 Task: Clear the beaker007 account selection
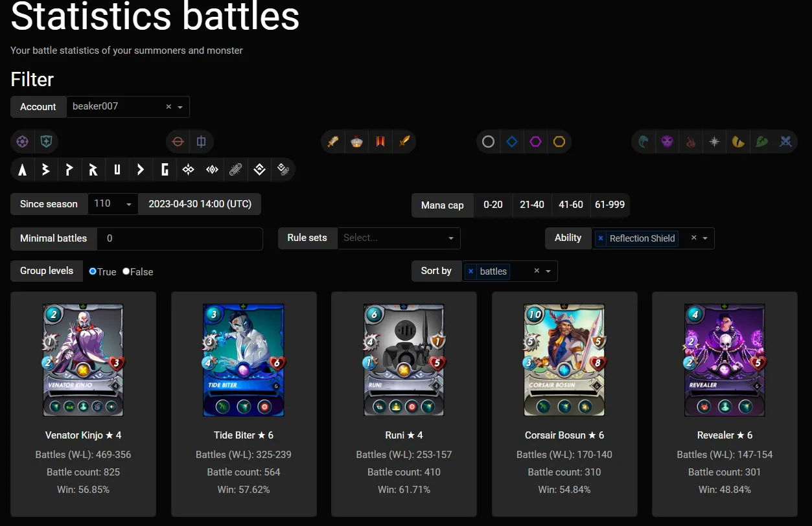pos(168,107)
